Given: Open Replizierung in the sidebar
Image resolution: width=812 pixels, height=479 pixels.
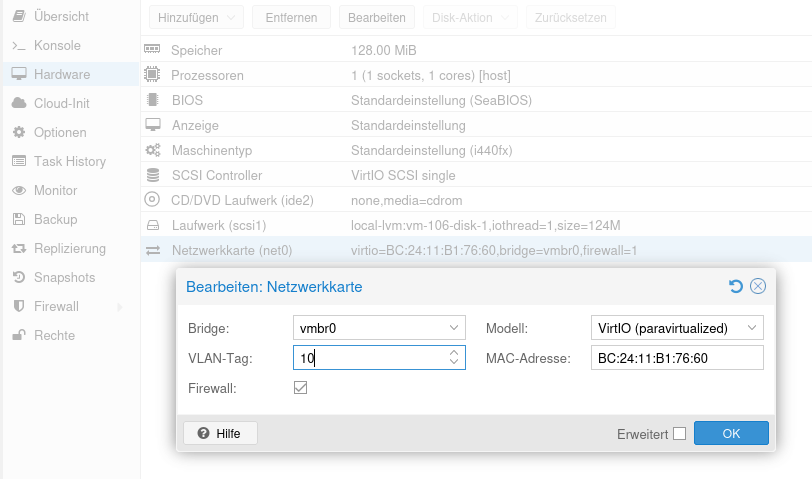Looking at the screenshot, I should (69, 248).
